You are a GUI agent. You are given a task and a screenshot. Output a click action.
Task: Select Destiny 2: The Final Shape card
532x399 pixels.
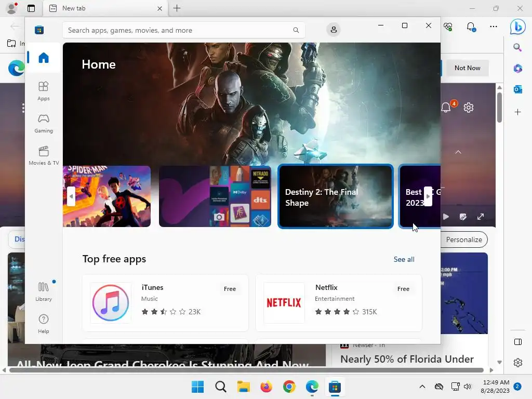tap(335, 196)
